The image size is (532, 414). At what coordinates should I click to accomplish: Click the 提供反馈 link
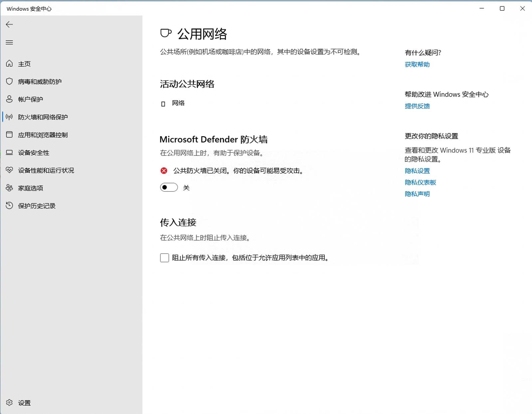pos(417,106)
